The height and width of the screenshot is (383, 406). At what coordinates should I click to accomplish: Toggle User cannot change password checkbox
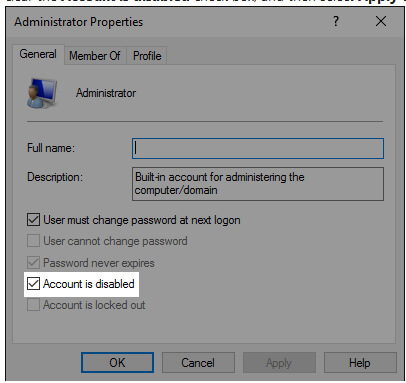click(33, 241)
